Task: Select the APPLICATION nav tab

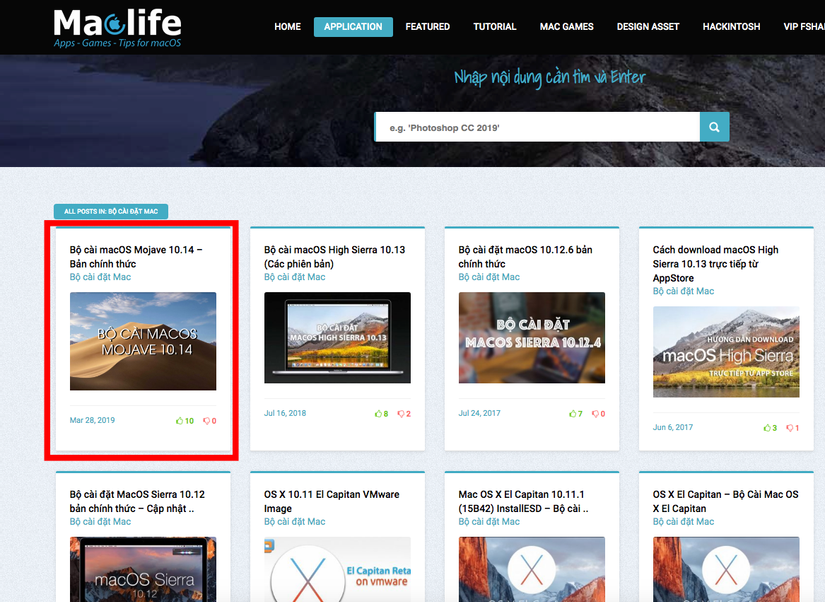Action: click(x=353, y=27)
